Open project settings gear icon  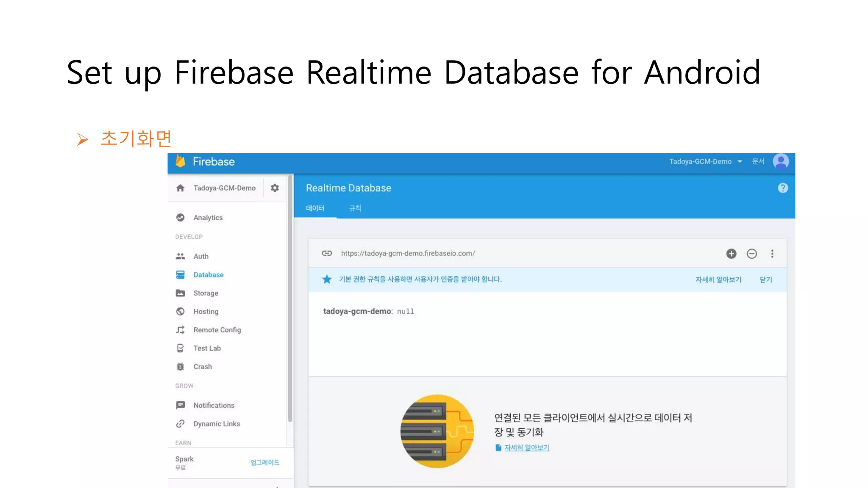[x=275, y=188]
